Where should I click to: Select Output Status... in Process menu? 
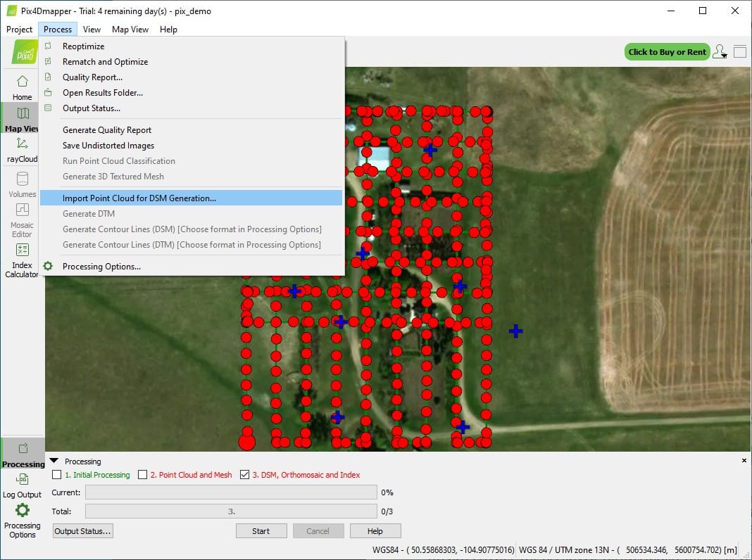coord(191,108)
